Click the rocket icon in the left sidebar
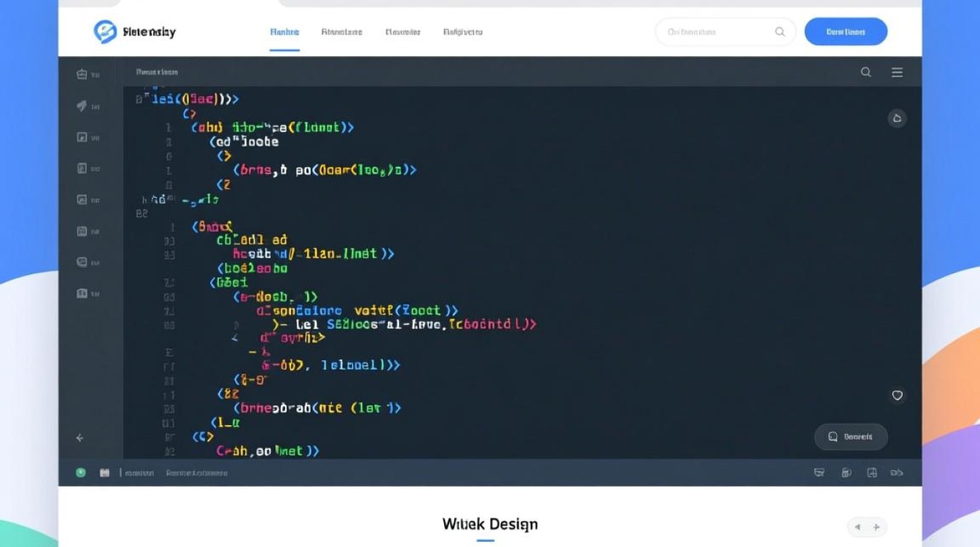The image size is (980, 547). click(x=82, y=106)
